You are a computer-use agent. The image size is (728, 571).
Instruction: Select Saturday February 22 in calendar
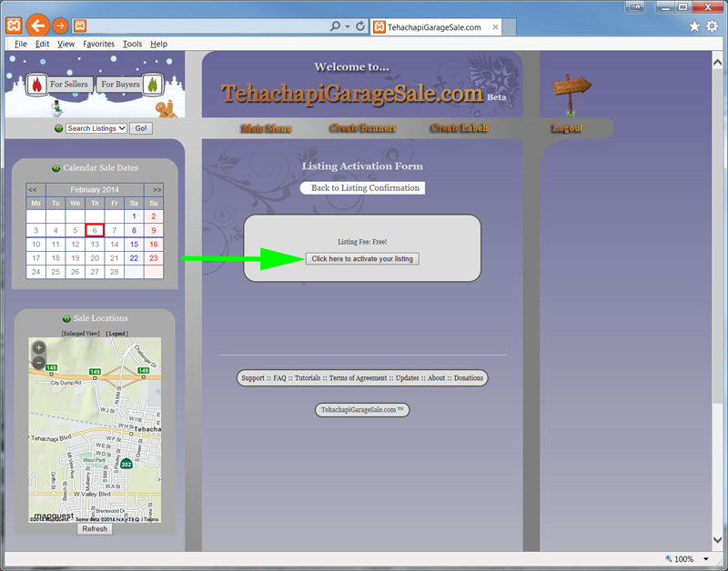[134, 258]
